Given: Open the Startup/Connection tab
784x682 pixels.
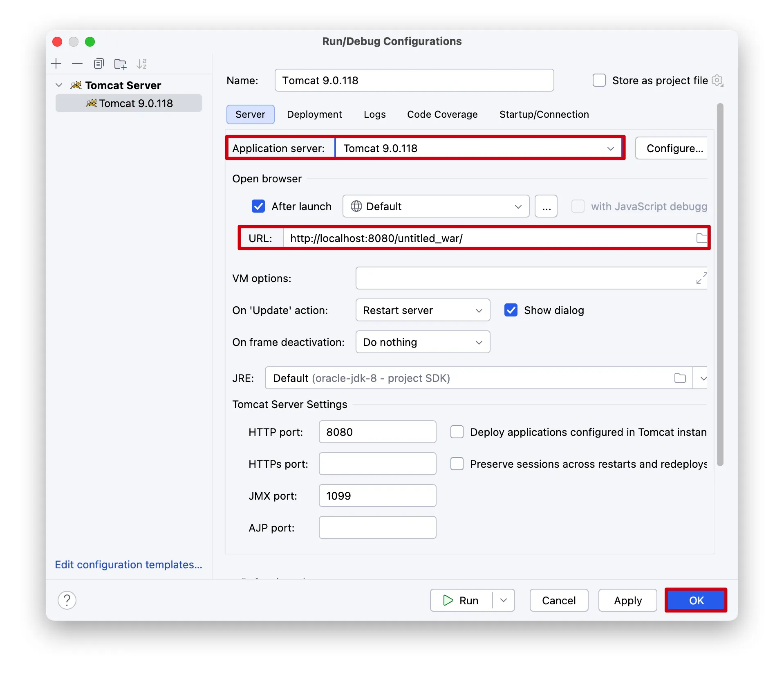Looking at the screenshot, I should click(544, 114).
